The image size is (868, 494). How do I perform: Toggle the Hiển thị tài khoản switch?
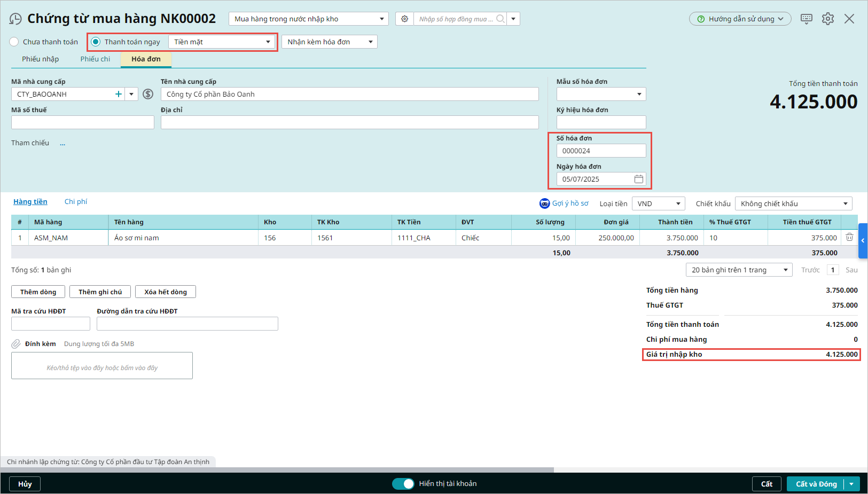point(403,483)
